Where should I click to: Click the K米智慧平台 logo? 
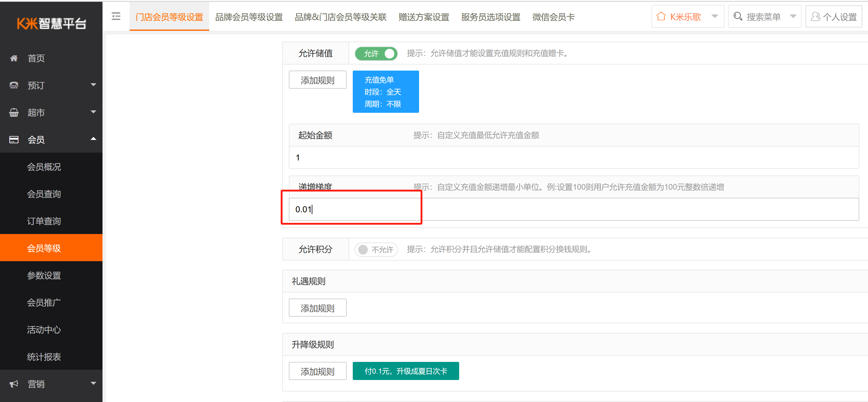52,24
